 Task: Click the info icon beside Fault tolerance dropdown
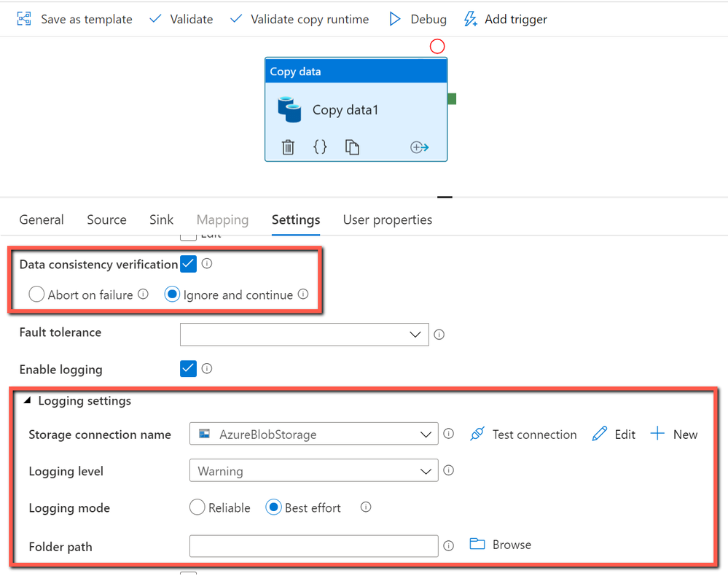coord(439,335)
